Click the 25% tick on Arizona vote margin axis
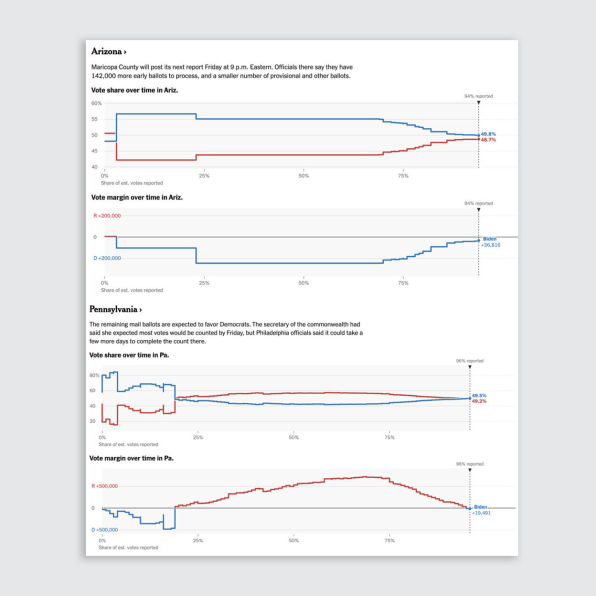The width and height of the screenshot is (596, 596). pyautogui.click(x=204, y=283)
